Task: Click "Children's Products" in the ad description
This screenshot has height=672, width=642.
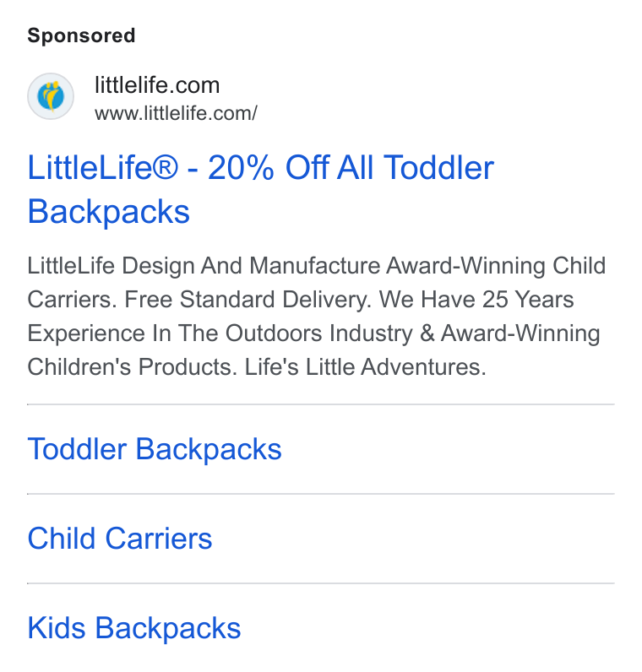Action: [133, 367]
